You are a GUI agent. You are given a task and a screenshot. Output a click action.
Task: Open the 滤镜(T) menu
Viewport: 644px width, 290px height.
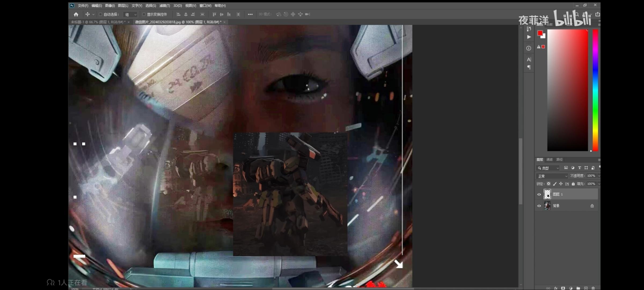[x=164, y=6]
